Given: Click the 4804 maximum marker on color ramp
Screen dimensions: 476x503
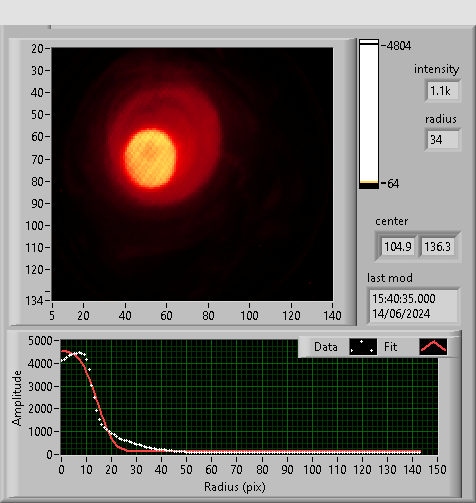Looking at the screenshot, I should click(x=396, y=45).
